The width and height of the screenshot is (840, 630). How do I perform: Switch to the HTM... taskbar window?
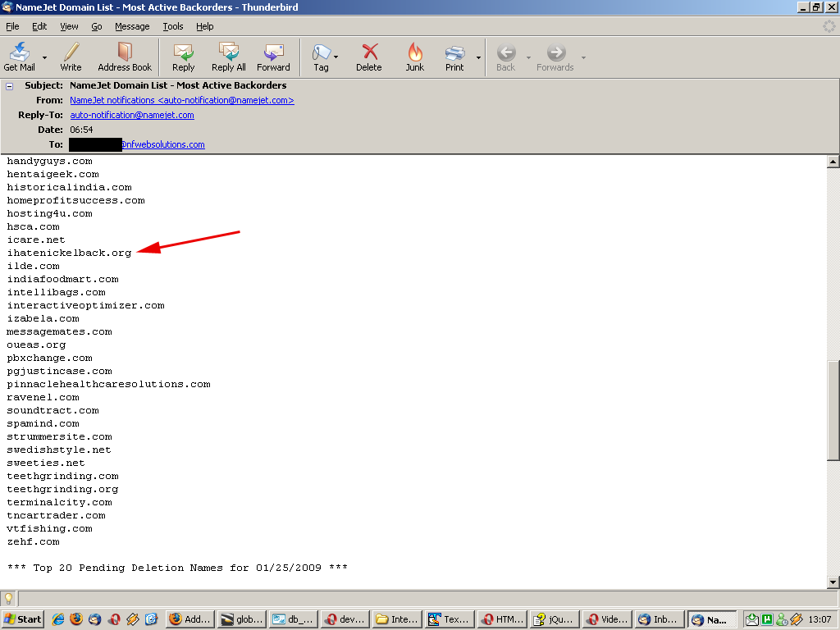click(502, 619)
